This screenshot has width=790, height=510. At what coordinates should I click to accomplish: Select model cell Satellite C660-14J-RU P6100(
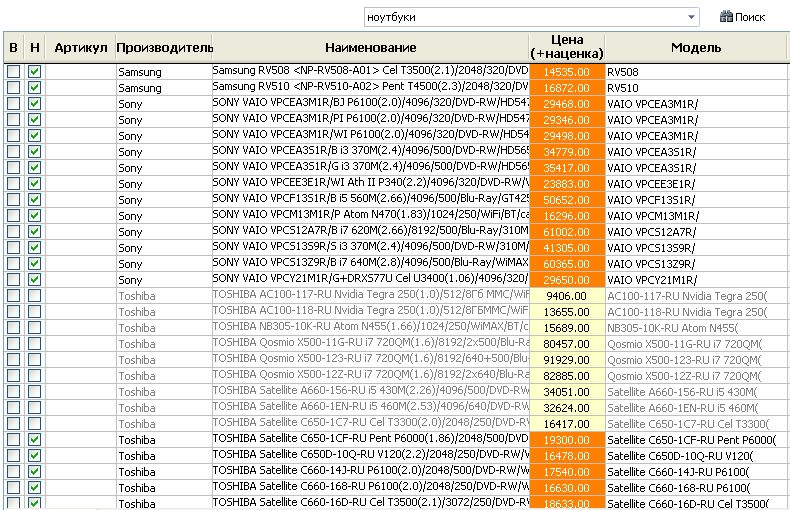696,472
